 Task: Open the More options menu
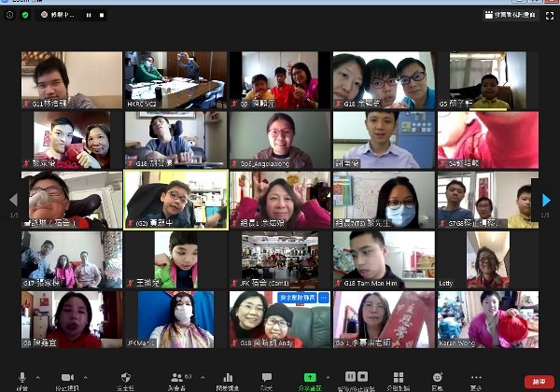tap(476, 381)
